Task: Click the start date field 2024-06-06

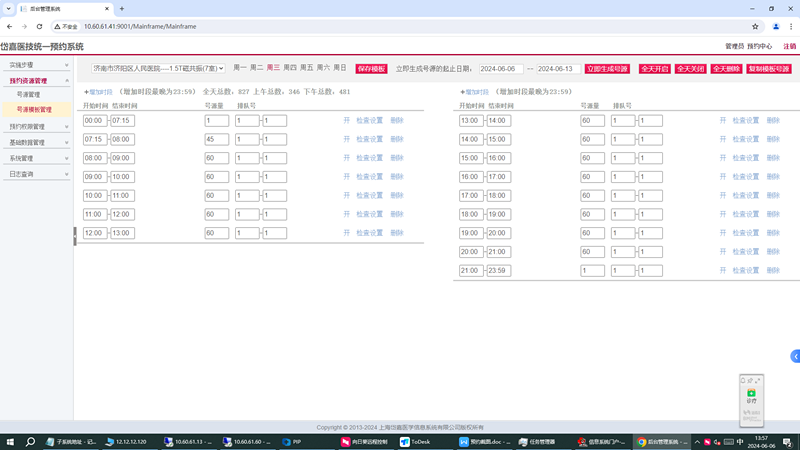Action: coord(501,69)
